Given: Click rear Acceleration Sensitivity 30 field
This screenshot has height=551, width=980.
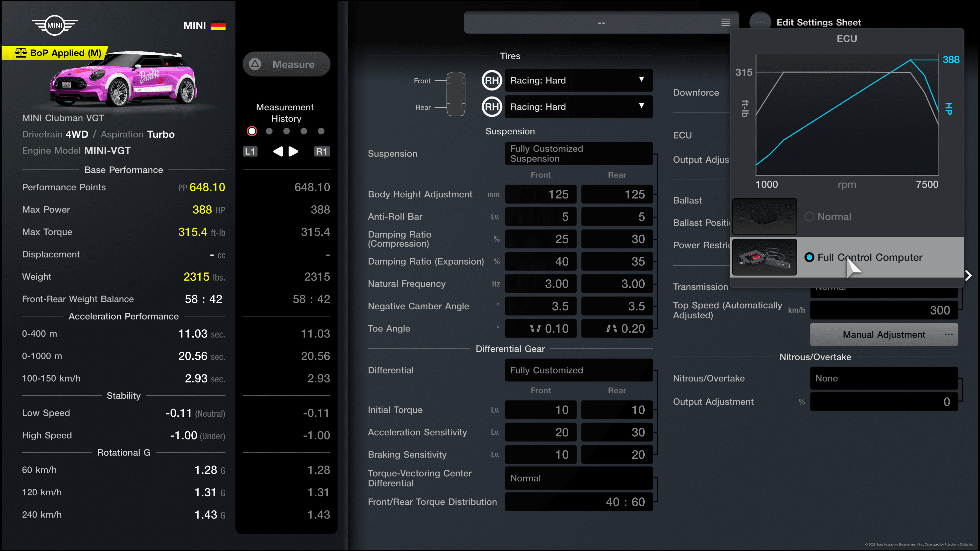Looking at the screenshot, I should point(617,432).
